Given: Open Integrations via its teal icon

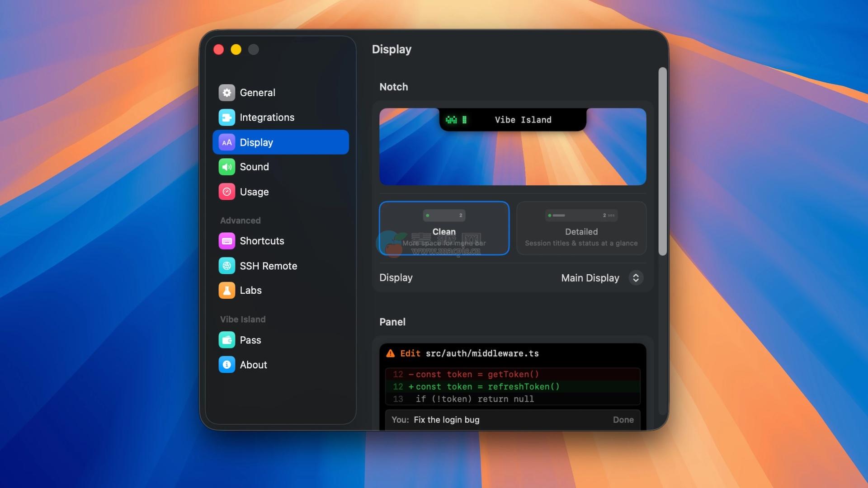Looking at the screenshot, I should pyautogui.click(x=226, y=117).
